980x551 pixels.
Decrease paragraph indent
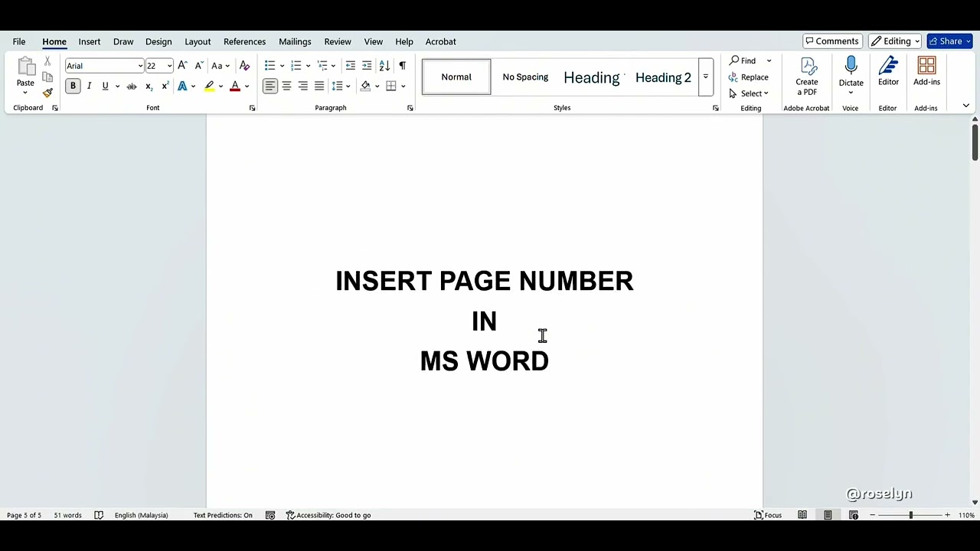click(351, 66)
